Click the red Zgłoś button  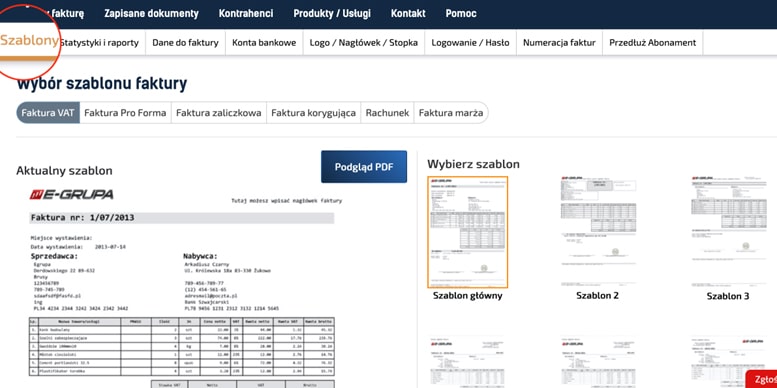click(x=762, y=380)
